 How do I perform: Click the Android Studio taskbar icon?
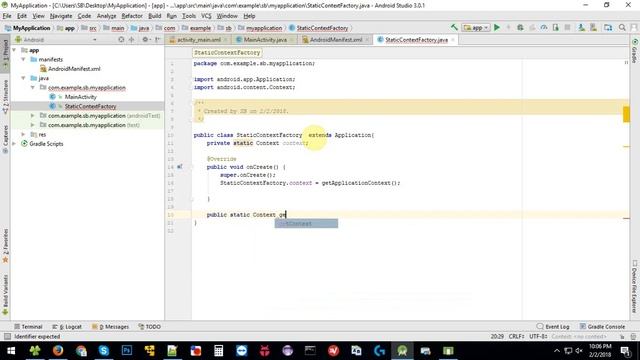(x=402, y=350)
